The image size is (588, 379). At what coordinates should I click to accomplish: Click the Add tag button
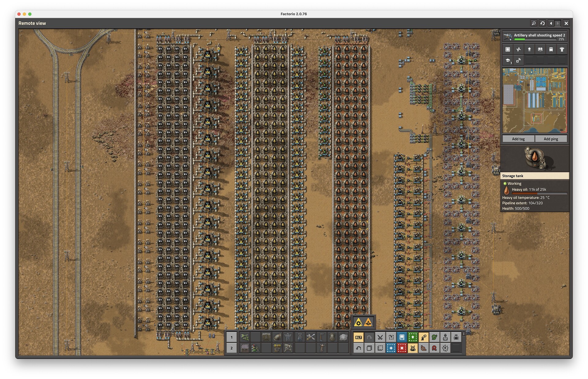[x=518, y=139]
